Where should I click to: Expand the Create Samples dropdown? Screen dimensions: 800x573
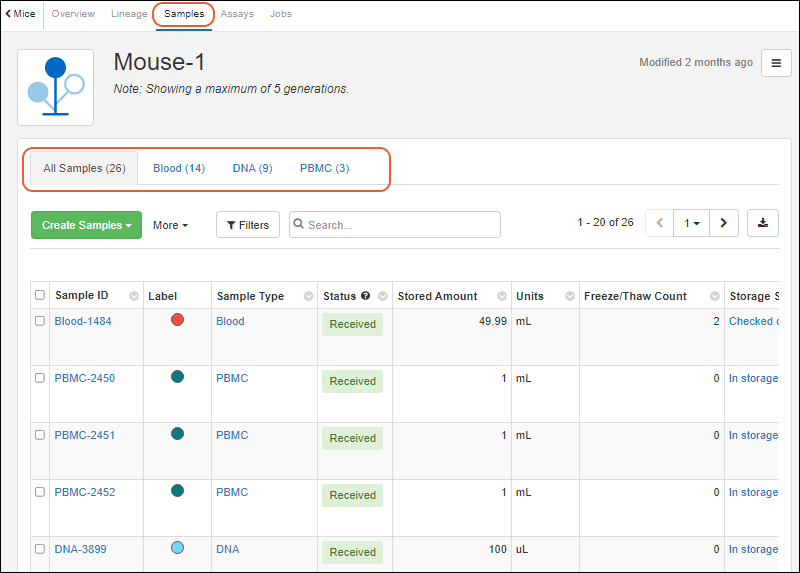pyautogui.click(x=86, y=225)
